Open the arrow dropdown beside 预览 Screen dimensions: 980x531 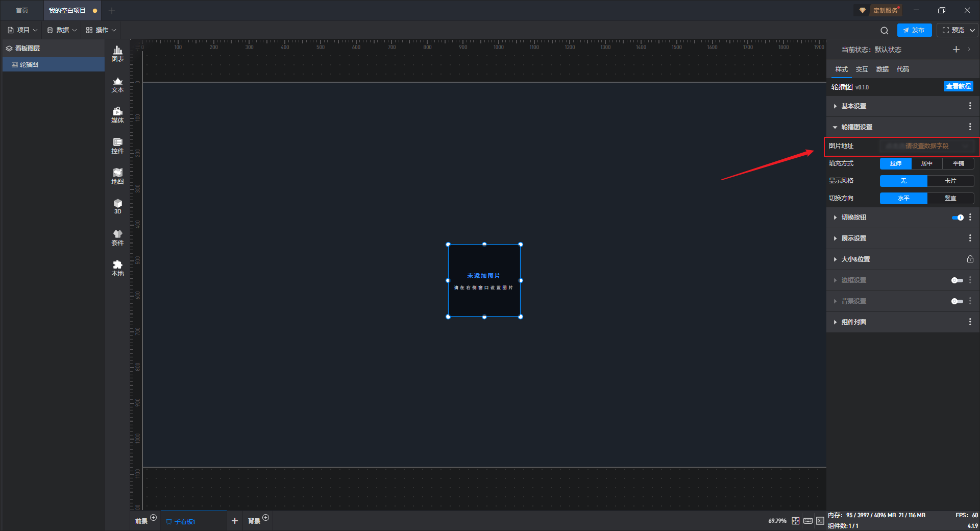972,30
